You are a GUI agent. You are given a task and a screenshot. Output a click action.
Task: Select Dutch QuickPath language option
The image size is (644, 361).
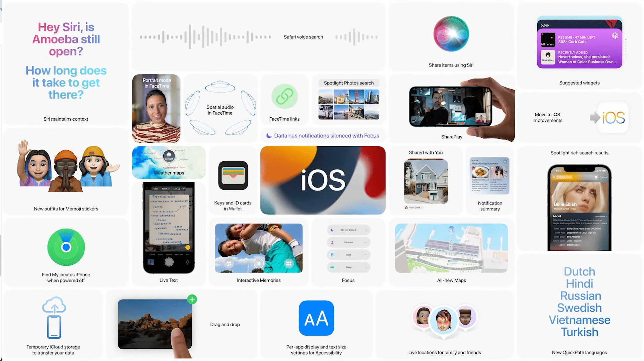tap(578, 272)
